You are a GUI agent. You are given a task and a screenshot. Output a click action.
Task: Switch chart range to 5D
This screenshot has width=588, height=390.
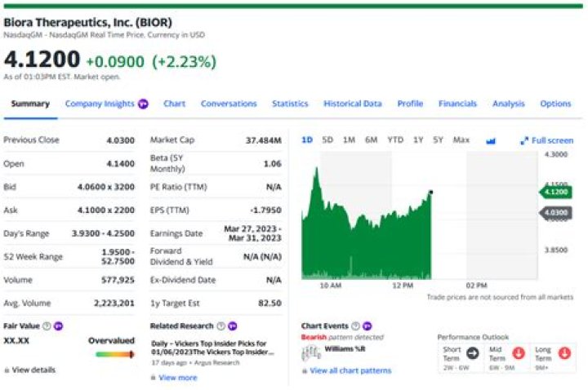[327, 140]
